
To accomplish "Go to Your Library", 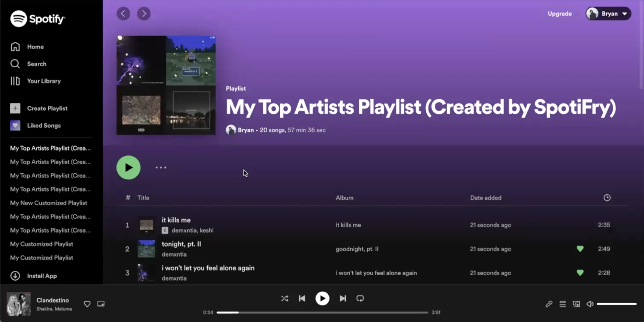I will (44, 81).
